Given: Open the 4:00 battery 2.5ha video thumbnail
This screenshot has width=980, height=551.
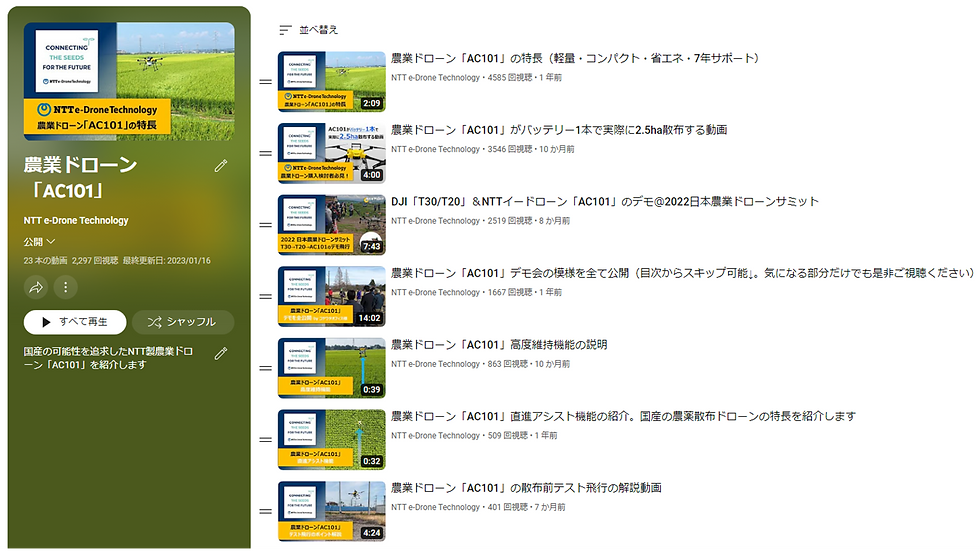Looking at the screenshot, I should 332,154.
